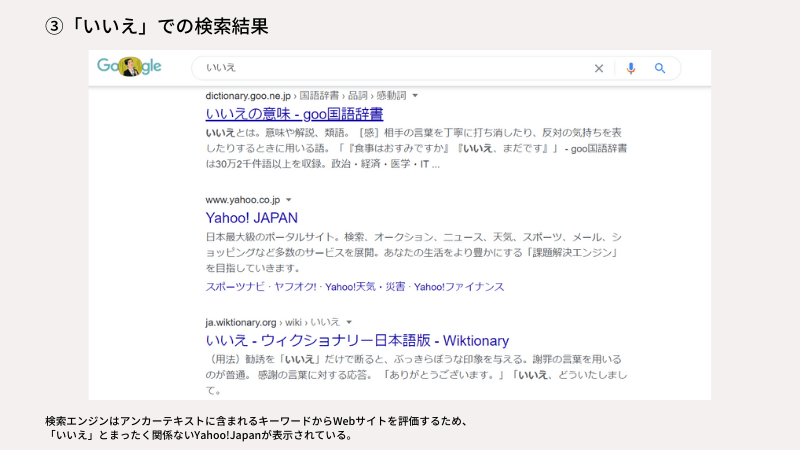Image resolution: width=800 pixels, height=450 pixels.
Task: Click the caption line starting 検索エンジンはアンカーテキスト
Action: pyautogui.click(x=257, y=421)
